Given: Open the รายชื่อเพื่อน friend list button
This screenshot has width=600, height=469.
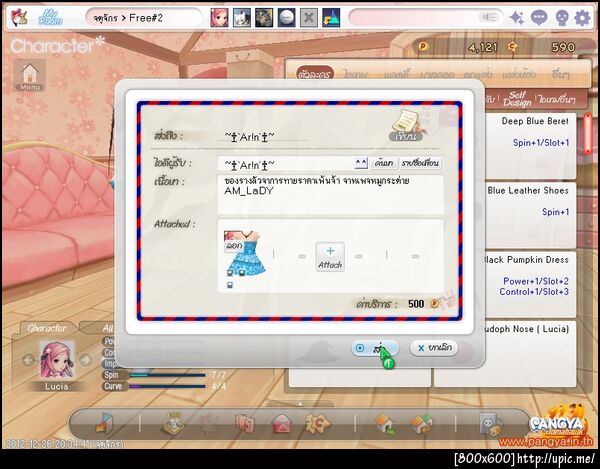Looking at the screenshot, I should 421,163.
